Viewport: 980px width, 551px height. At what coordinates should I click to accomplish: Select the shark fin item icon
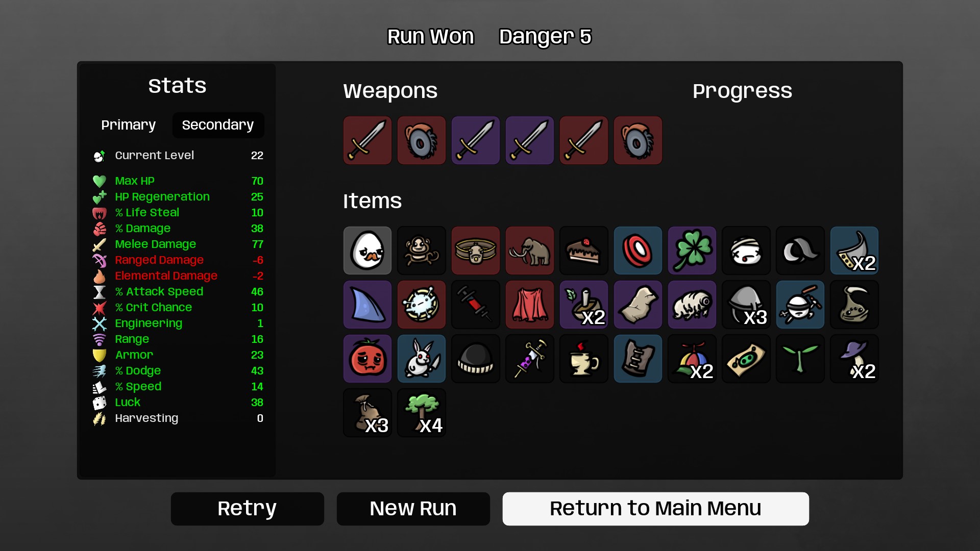pos(367,305)
